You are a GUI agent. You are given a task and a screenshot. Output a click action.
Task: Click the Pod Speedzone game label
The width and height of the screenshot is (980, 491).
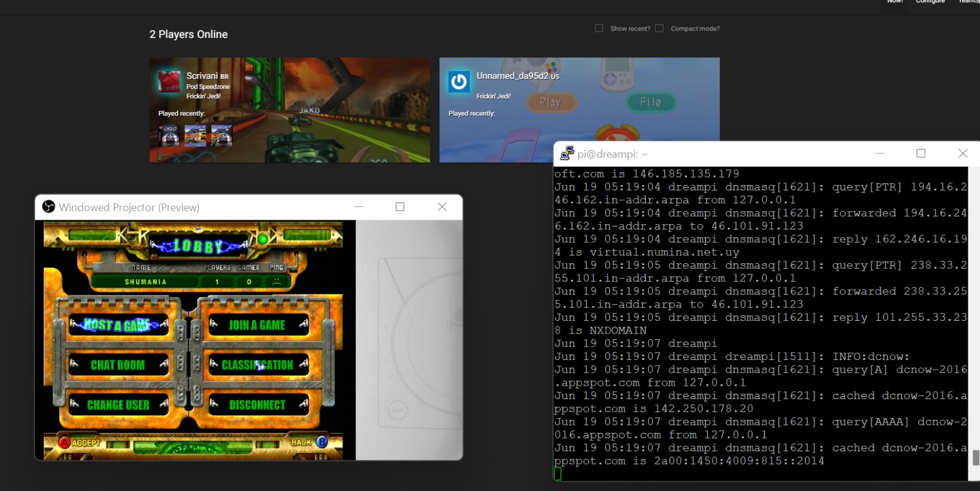coord(208,87)
